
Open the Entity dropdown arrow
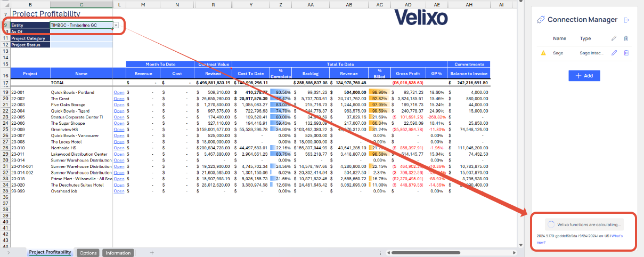tap(116, 25)
